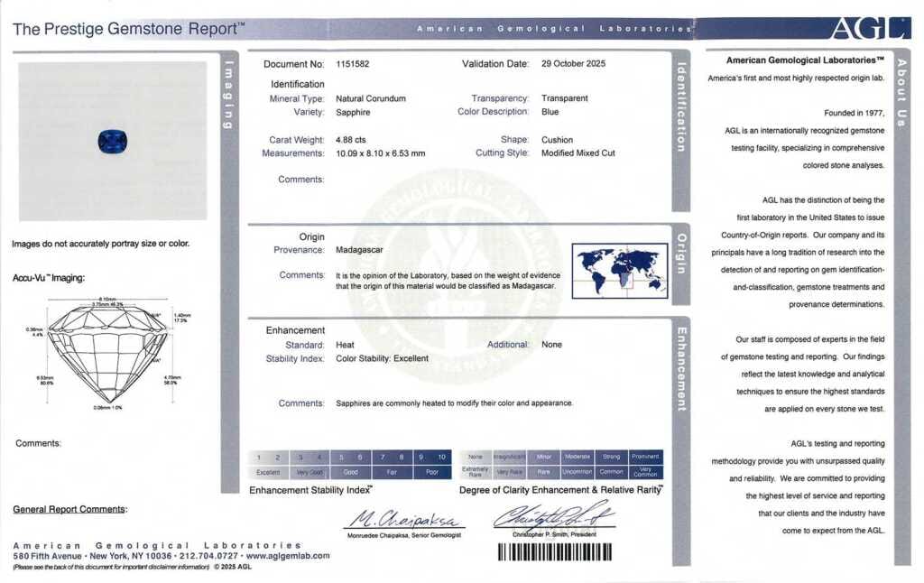Select validation date "29 October 2025"

pos(573,64)
